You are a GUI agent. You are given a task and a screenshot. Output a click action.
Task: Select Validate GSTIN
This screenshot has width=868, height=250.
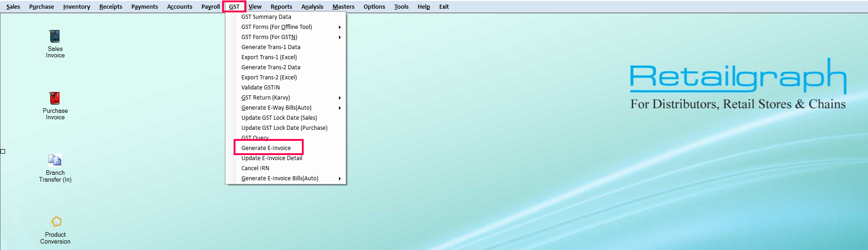pos(285,88)
